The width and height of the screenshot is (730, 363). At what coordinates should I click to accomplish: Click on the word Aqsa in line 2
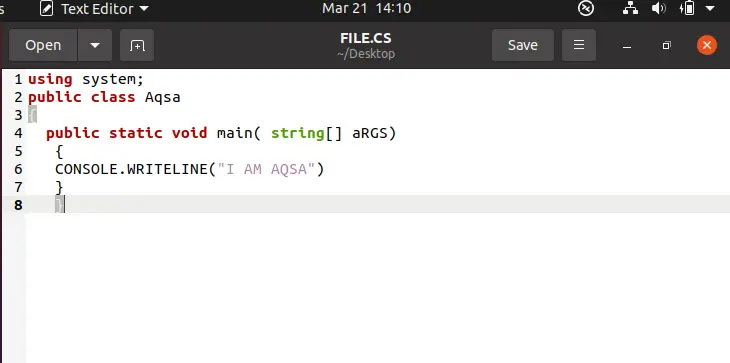click(x=162, y=97)
